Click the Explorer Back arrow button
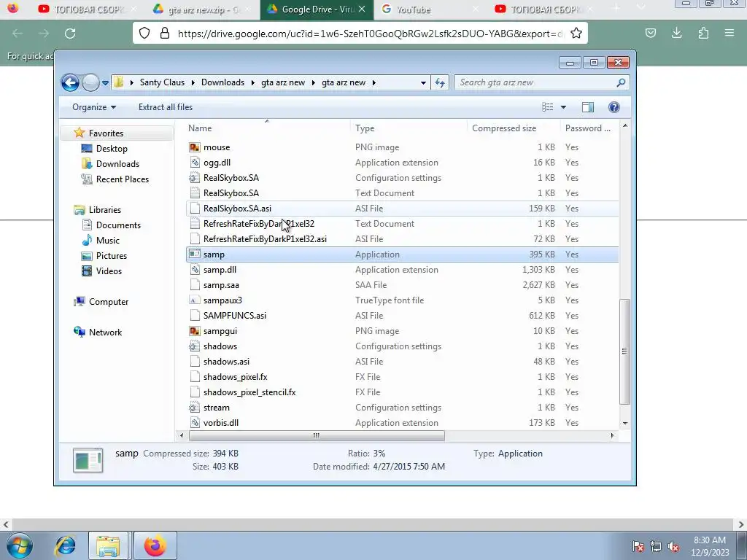The width and height of the screenshot is (747, 560). [x=70, y=83]
